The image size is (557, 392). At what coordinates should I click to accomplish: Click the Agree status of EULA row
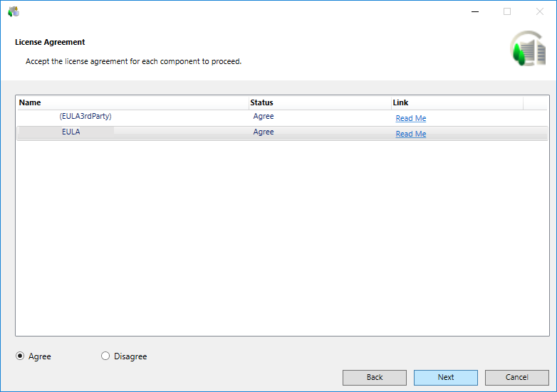[x=264, y=132]
